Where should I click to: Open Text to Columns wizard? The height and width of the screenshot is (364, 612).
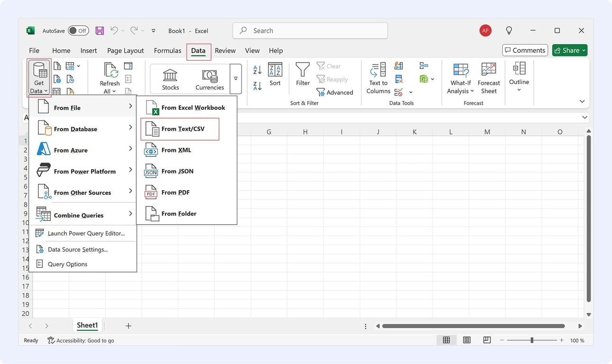point(378,78)
